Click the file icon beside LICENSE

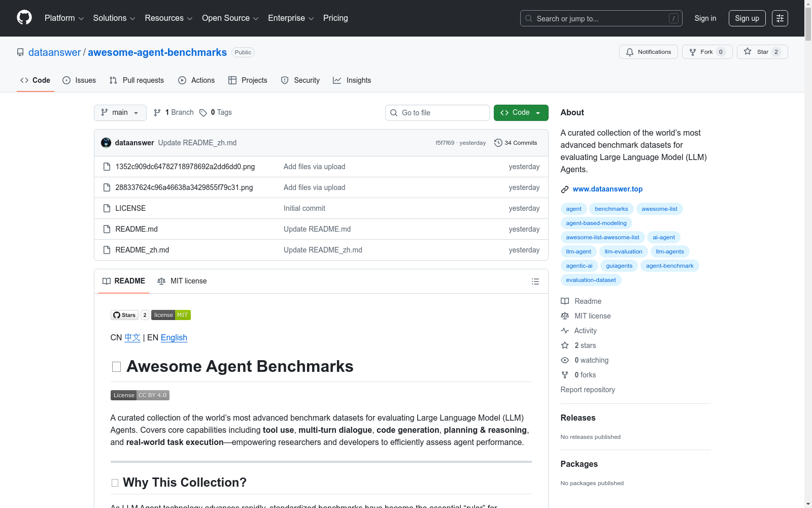[107, 208]
